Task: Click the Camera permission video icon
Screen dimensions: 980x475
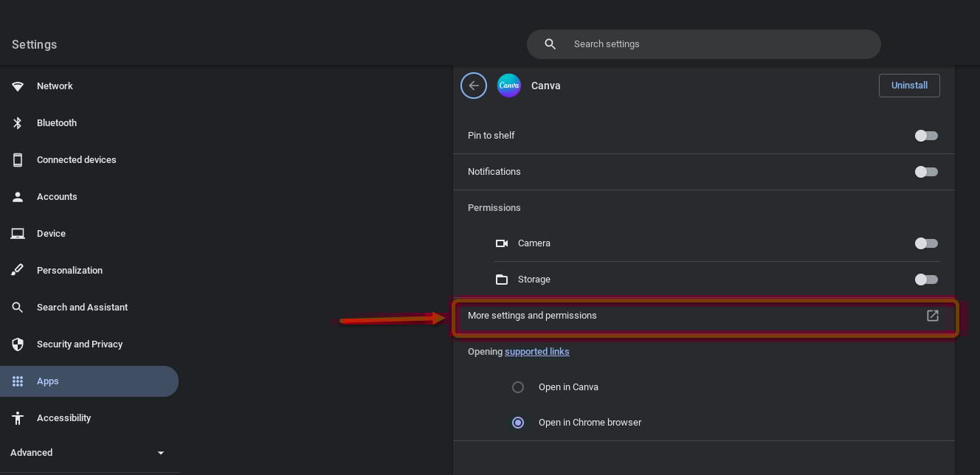Action: coord(502,243)
